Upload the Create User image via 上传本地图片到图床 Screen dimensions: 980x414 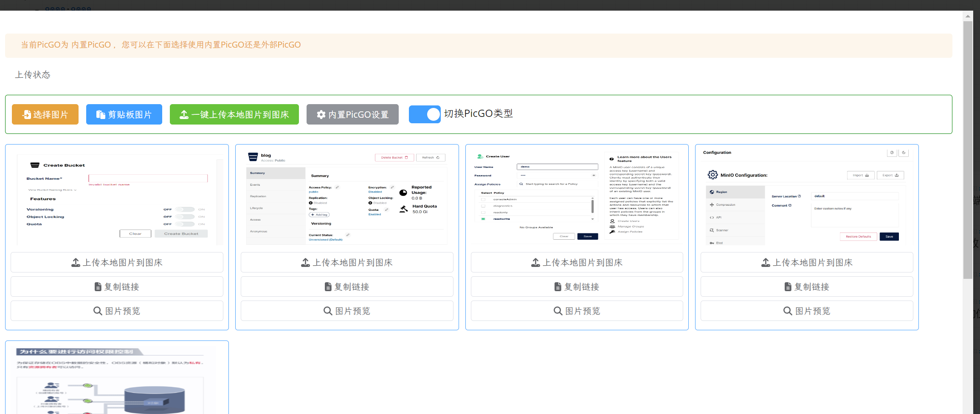[x=577, y=262]
